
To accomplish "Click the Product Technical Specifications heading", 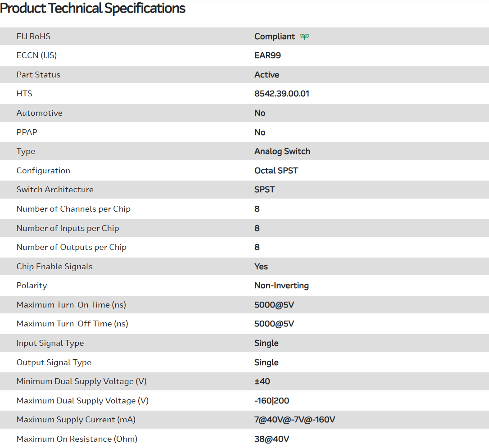I will tap(93, 8).
